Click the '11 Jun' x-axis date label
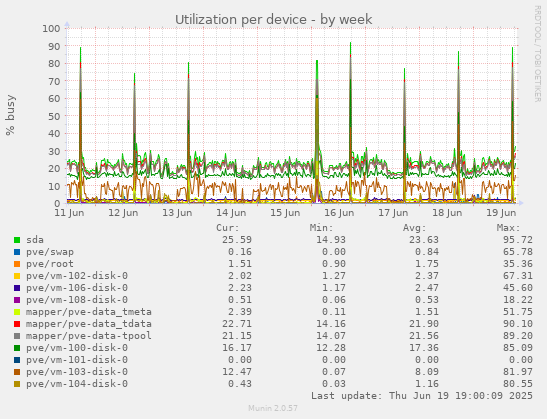 (x=69, y=213)
